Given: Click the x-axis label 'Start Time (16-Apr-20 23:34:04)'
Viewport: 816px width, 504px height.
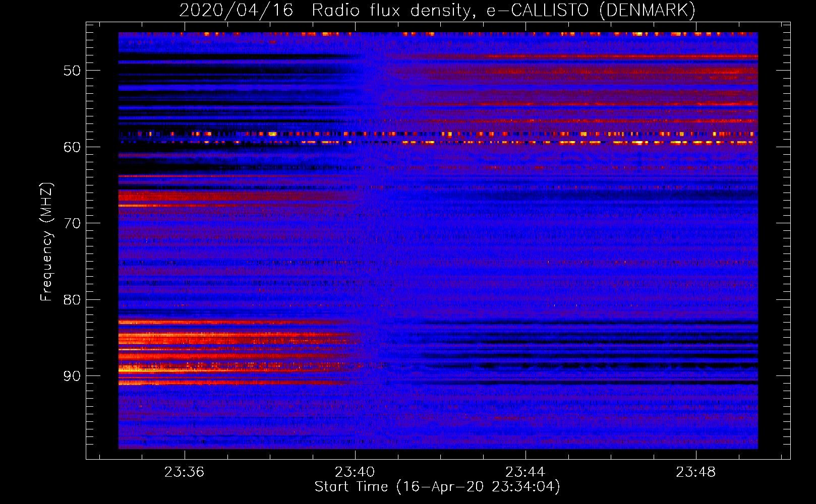Looking at the screenshot, I should click(x=437, y=487).
